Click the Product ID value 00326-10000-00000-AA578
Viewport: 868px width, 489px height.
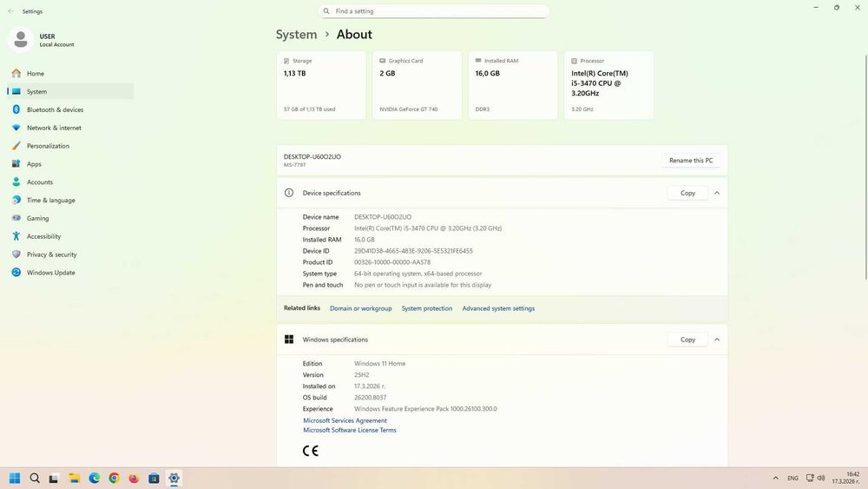point(392,262)
